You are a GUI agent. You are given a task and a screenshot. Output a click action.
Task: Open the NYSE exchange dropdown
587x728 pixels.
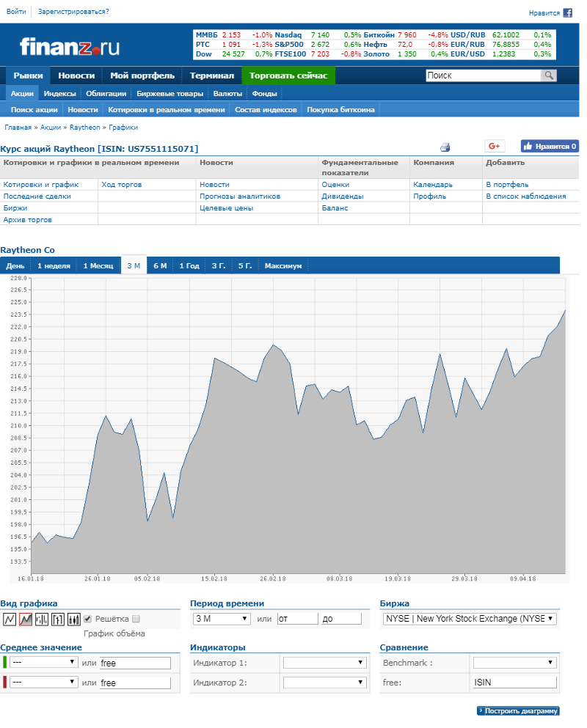point(470,619)
